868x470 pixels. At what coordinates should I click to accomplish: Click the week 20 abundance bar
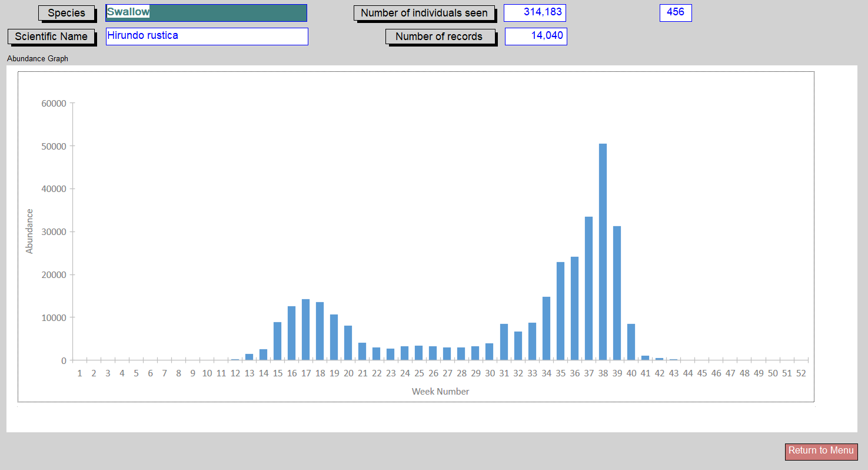click(348, 343)
